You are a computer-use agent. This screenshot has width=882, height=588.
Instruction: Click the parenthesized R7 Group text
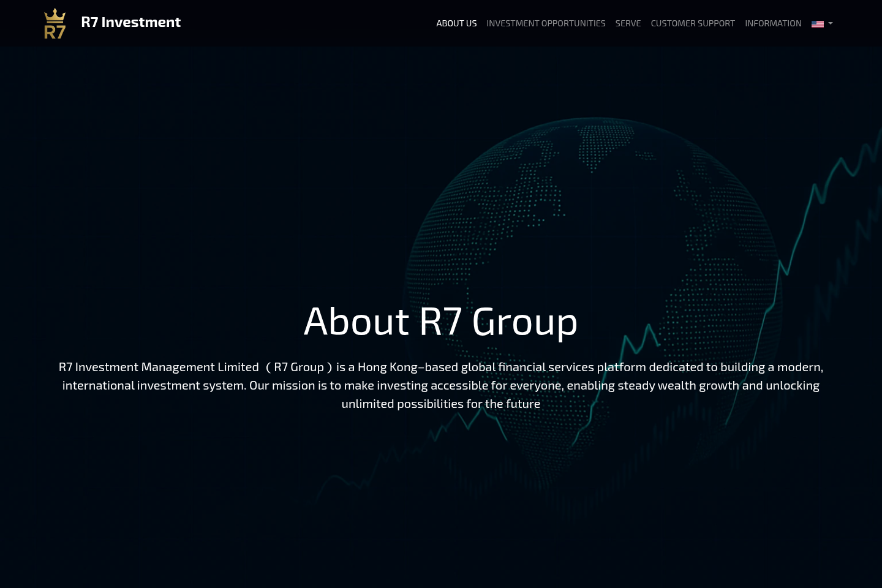[299, 367]
